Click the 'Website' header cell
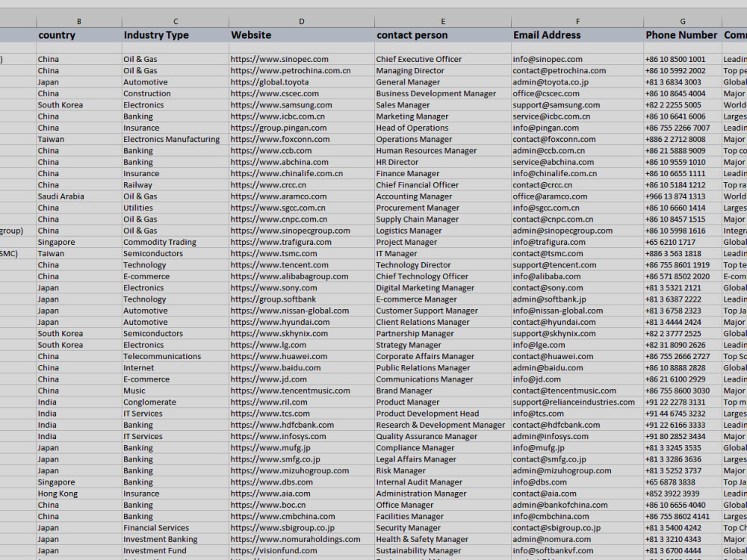This screenshot has width=747, height=560. coord(302,35)
